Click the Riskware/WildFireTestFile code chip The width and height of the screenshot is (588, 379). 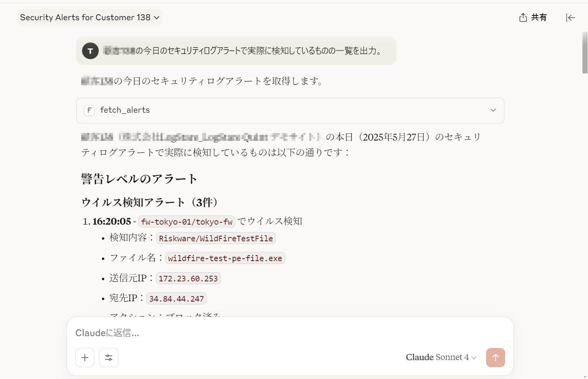pyautogui.click(x=216, y=239)
